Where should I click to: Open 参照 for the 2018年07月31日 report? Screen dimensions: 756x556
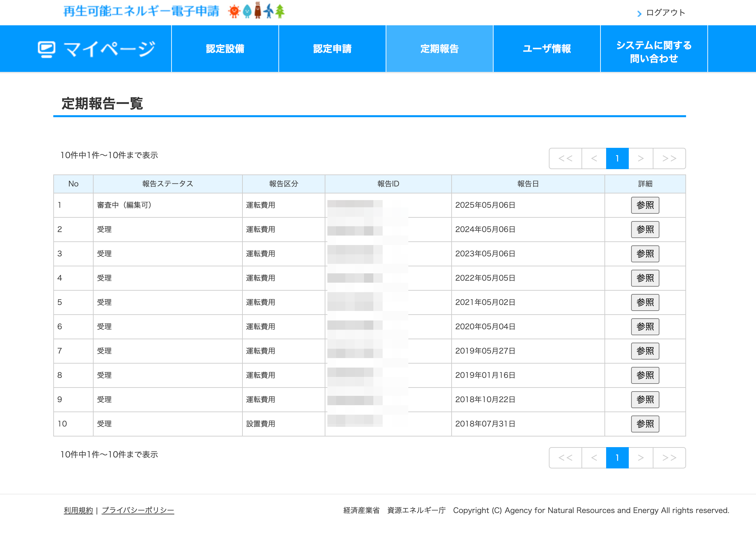[x=645, y=424]
